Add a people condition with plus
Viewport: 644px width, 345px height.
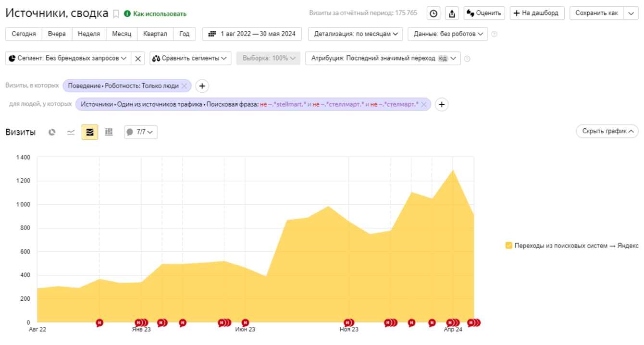(x=442, y=104)
